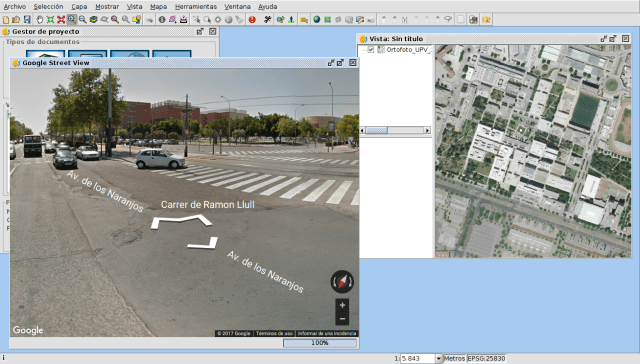Click the 'Vista: Sin título' window title
This screenshot has width=640, height=364.
pos(396,39)
